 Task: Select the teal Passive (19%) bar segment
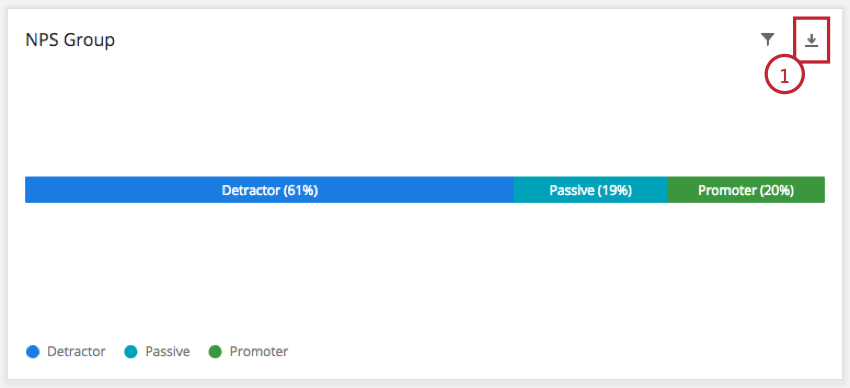590,190
